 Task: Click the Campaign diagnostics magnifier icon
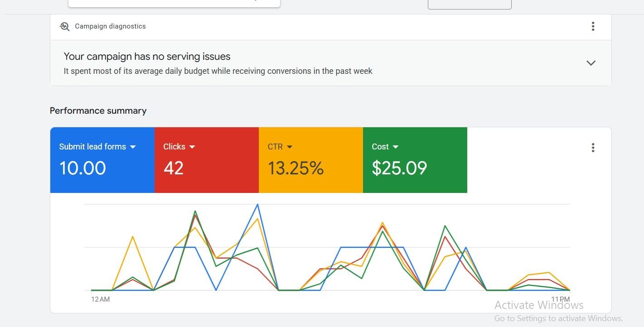[64, 26]
